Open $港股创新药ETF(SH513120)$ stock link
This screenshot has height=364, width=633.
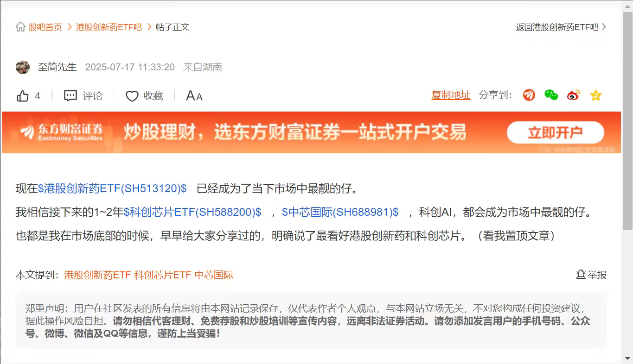click(x=112, y=188)
